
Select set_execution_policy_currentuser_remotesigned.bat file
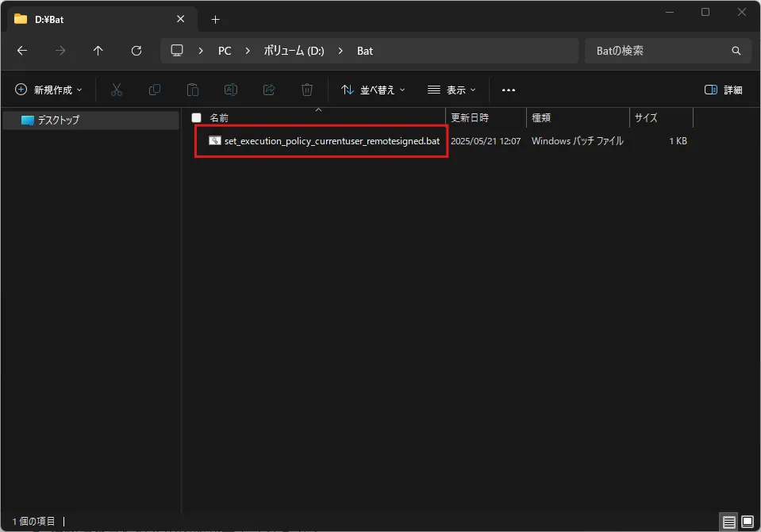(x=332, y=140)
